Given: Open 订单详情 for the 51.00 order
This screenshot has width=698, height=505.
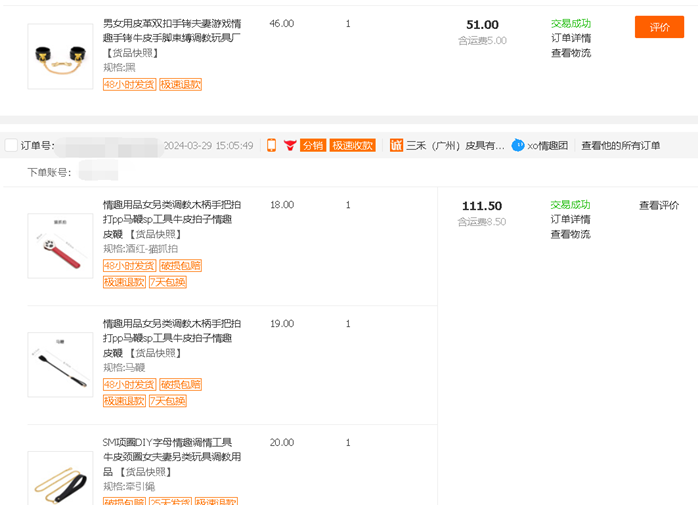Looking at the screenshot, I should point(570,38).
